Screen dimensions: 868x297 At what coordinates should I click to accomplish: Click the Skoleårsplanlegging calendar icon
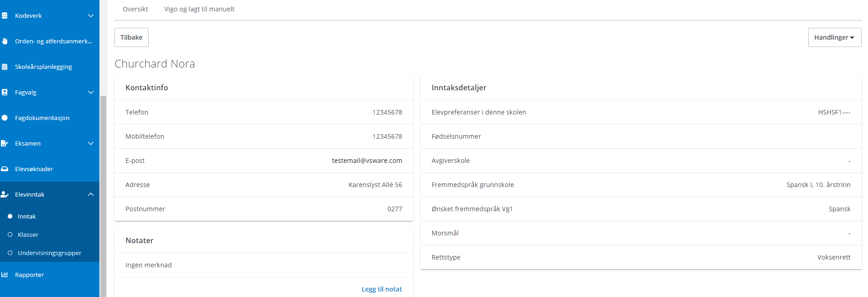[5, 67]
